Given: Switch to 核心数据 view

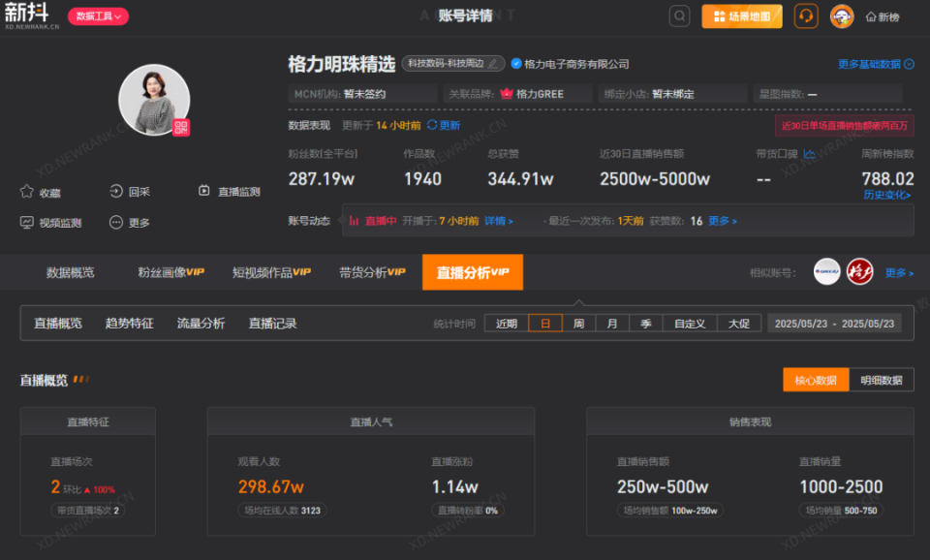Looking at the screenshot, I should pos(816,380).
